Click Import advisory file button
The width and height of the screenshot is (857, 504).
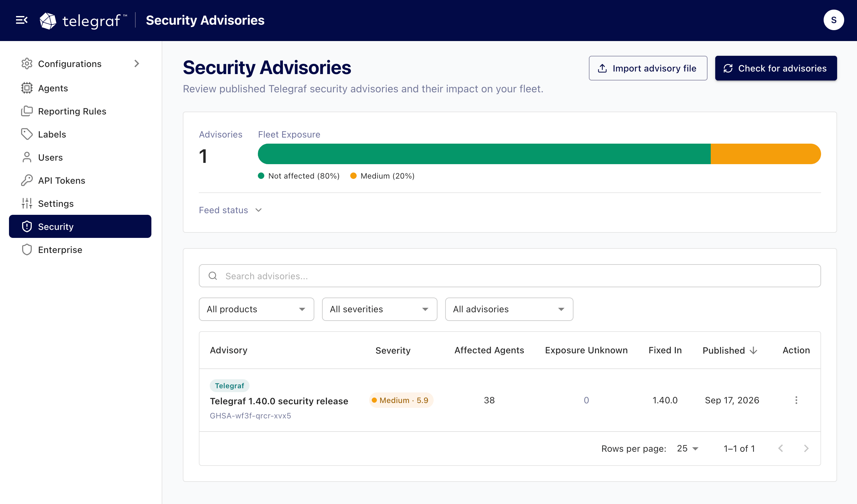point(648,68)
